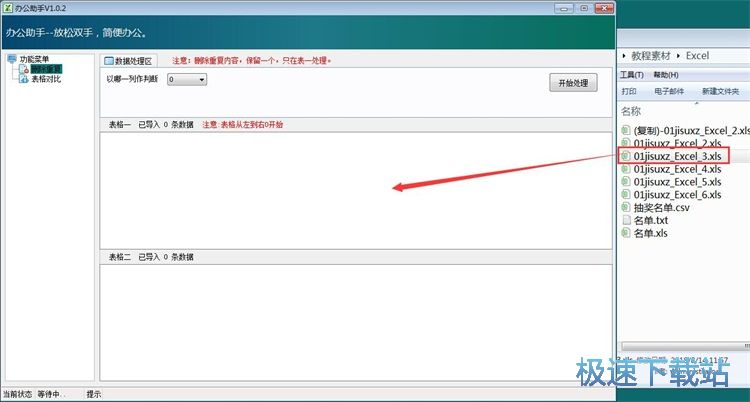This screenshot has width=750, height=402.
Task: Click the 表格二 header label
Action: coord(120,257)
